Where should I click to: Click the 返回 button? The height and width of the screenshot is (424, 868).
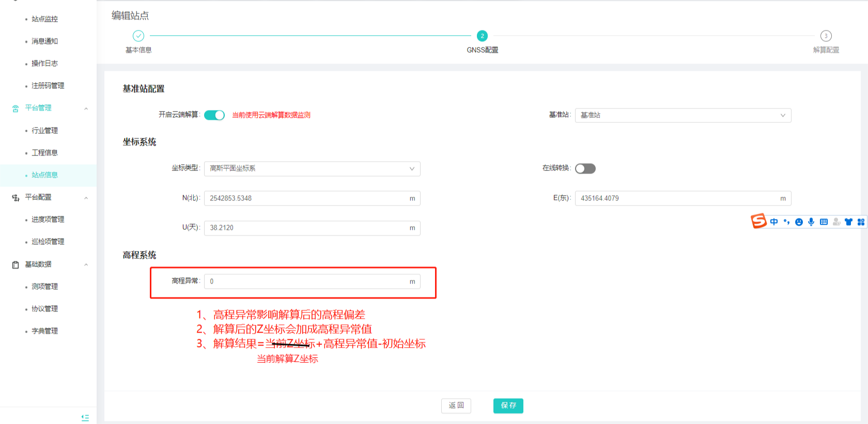456,406
